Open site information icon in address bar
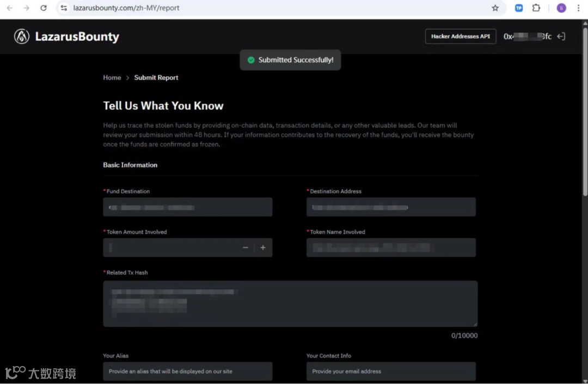 point(64,8)
